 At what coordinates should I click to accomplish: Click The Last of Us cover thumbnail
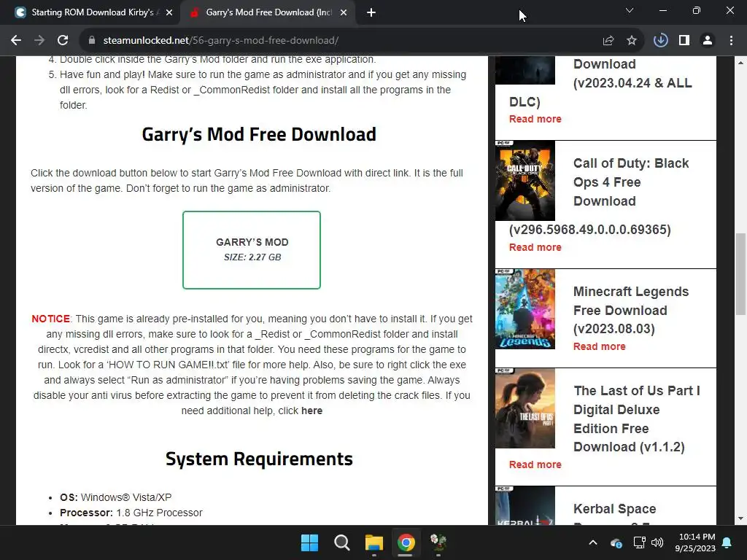pyautogui.click(x=525, y=408)
